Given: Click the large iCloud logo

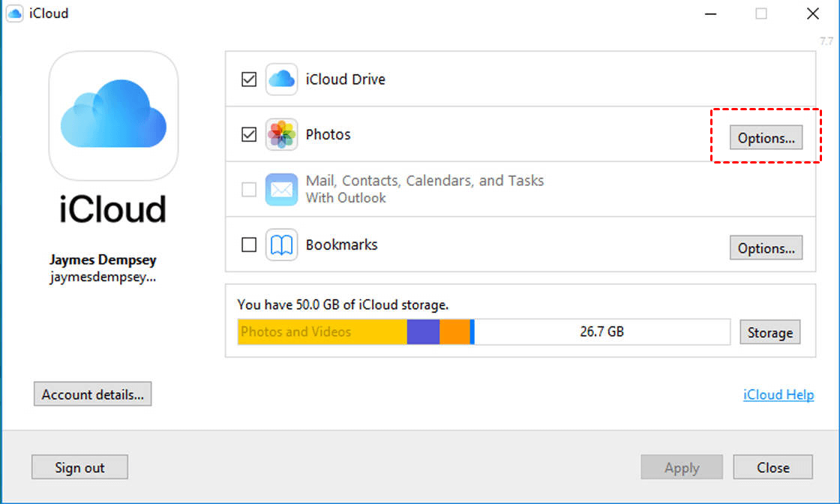Looking at the screenshot, I should 113,115.
